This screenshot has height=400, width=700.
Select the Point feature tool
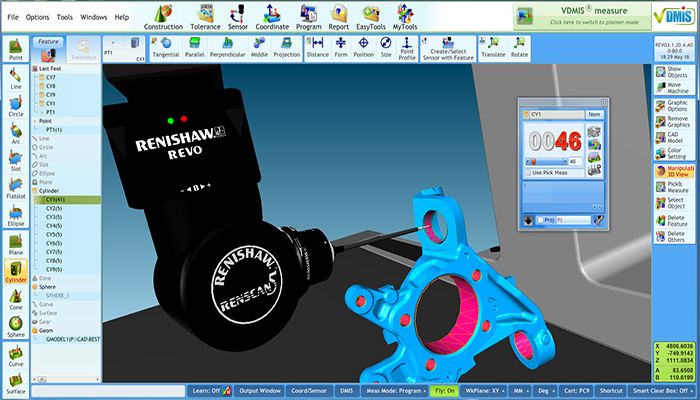click(x=16, y=49)
